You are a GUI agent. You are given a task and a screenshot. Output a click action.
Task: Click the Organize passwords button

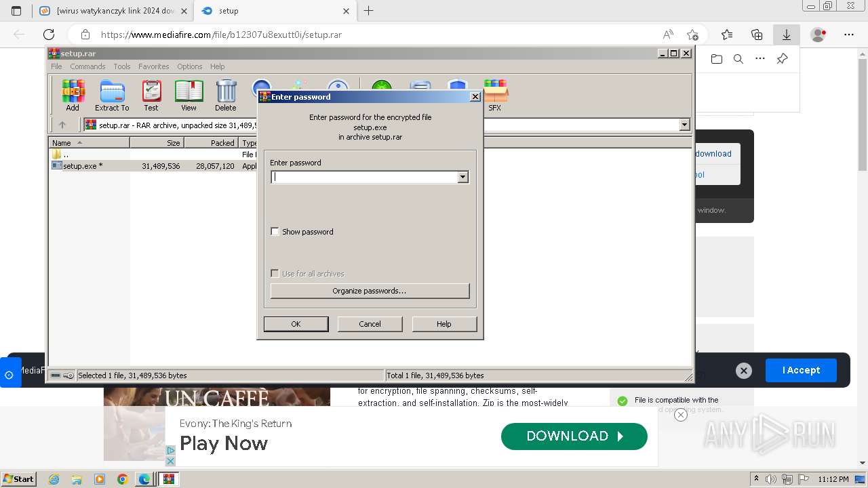click(x=370, y=291)
